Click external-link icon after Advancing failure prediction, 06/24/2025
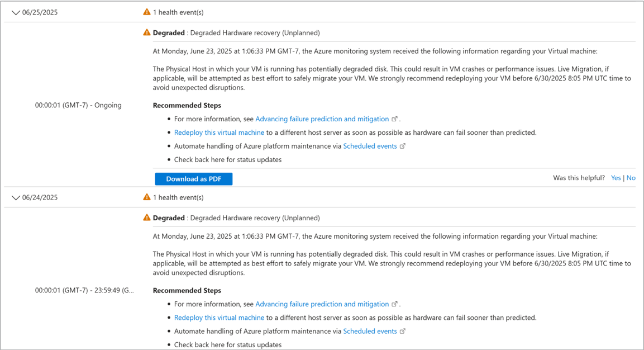This screenshot has height=350, width=644. (395, 304)
